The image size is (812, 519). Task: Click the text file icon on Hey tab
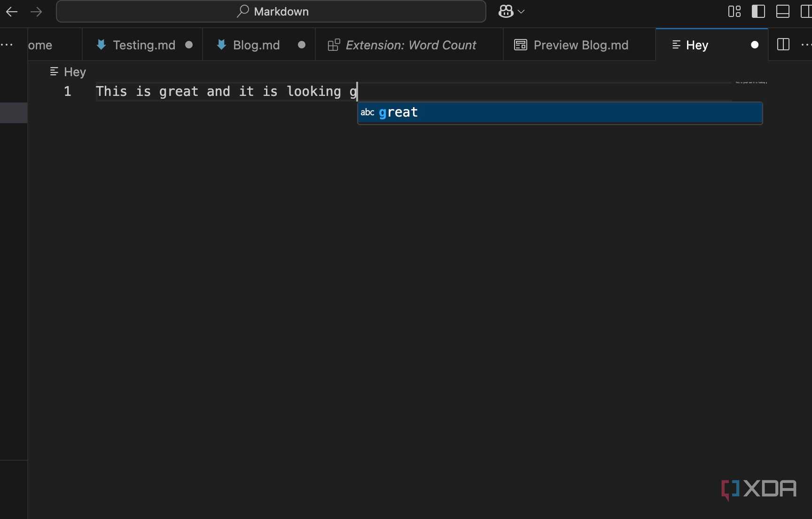pos(676,45)
